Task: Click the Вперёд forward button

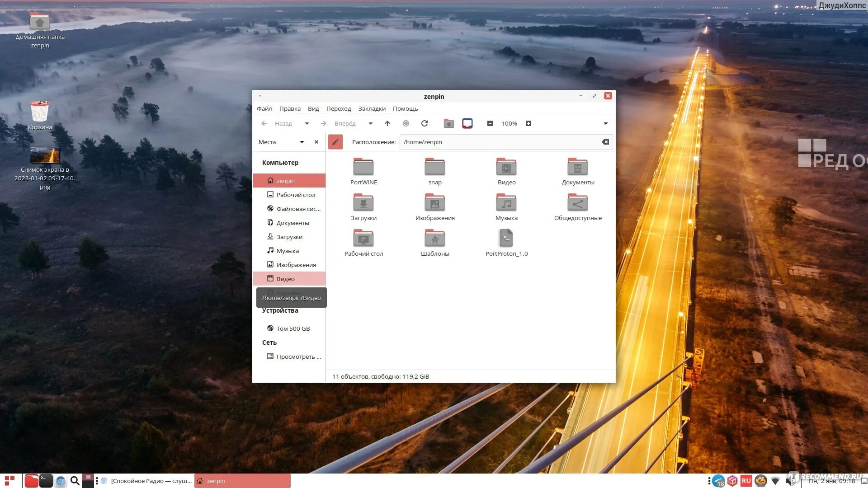Action: tap(339, 123)
